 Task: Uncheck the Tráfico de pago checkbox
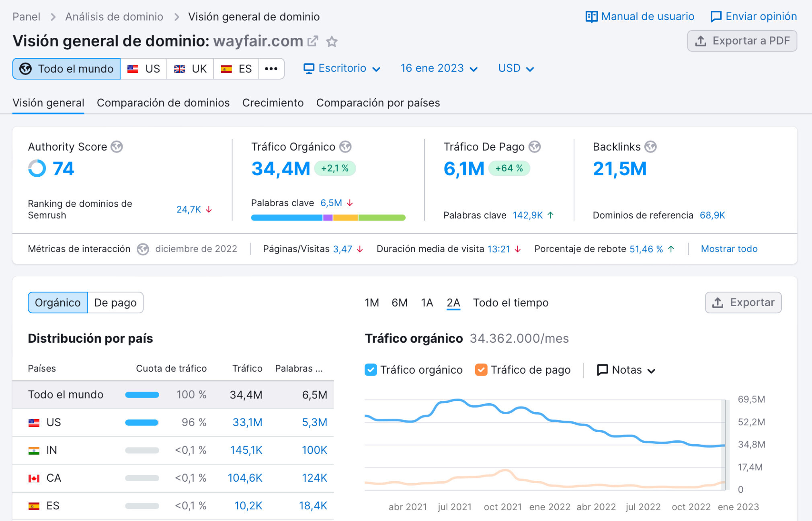click(x=481, y=370)
